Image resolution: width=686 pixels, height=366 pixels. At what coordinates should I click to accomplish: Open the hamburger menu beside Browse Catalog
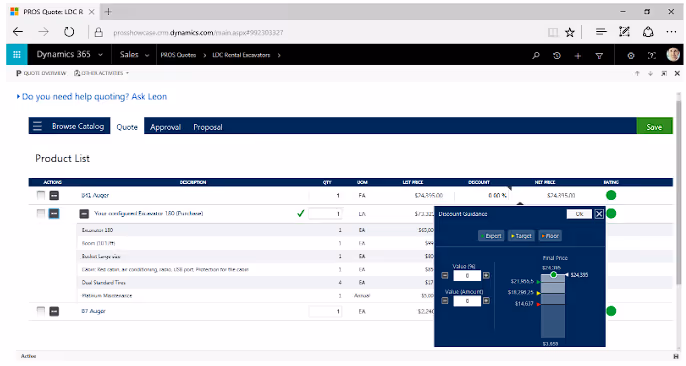[x=38, y=126]
